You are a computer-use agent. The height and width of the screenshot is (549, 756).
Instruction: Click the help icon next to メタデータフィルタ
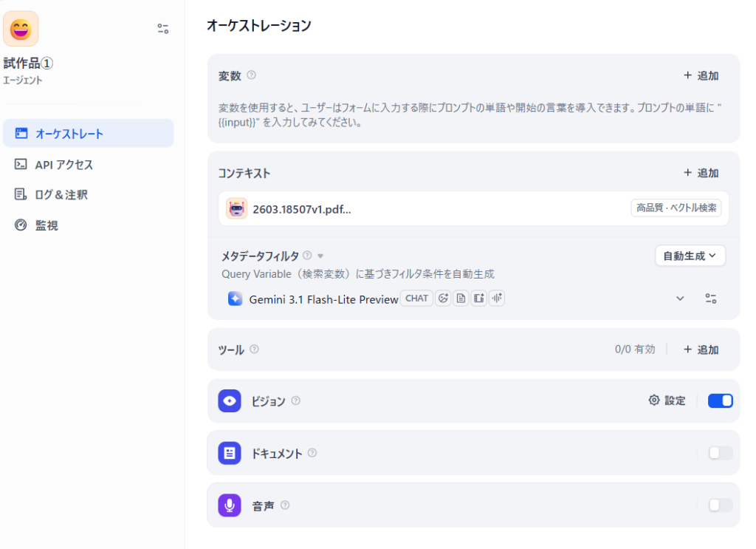(x=307, y=256)
